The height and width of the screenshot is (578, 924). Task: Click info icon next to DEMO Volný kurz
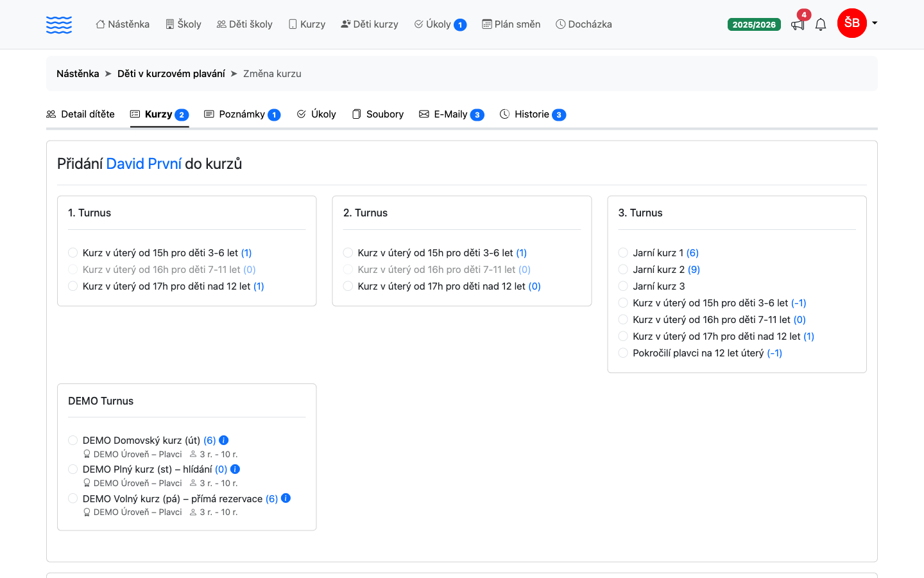point(286,498)
